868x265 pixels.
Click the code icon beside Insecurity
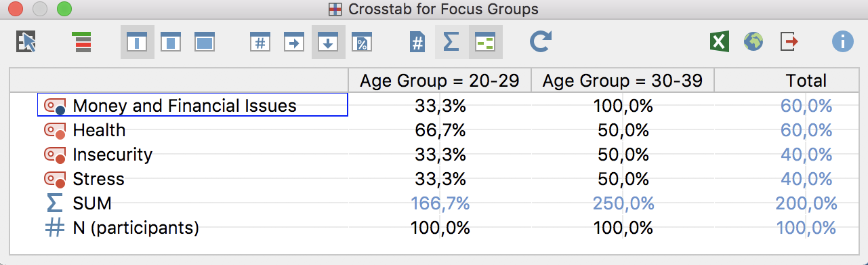click(54, 155)
